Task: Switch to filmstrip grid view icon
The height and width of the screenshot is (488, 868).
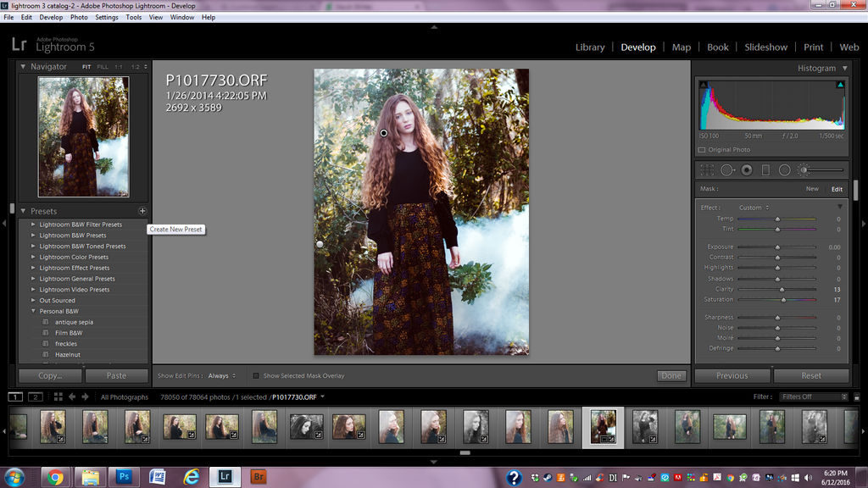Action: pos(58,396)
